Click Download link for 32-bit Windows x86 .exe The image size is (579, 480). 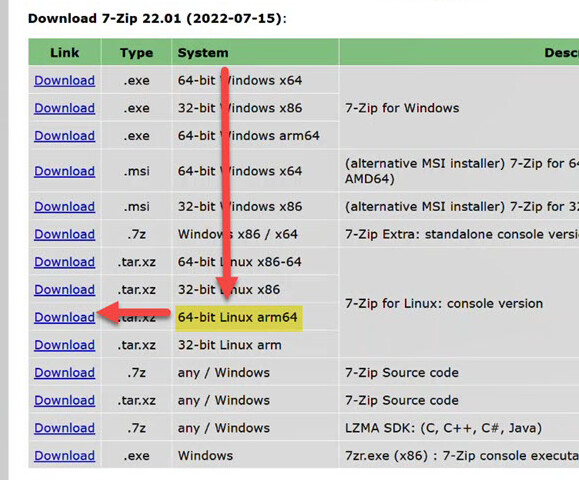pos(65,108)
